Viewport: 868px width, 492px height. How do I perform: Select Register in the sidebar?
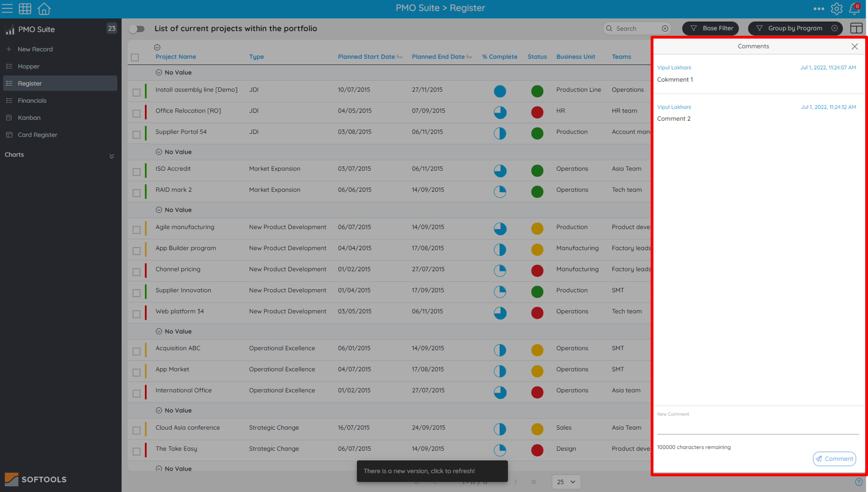pos(60,83)
